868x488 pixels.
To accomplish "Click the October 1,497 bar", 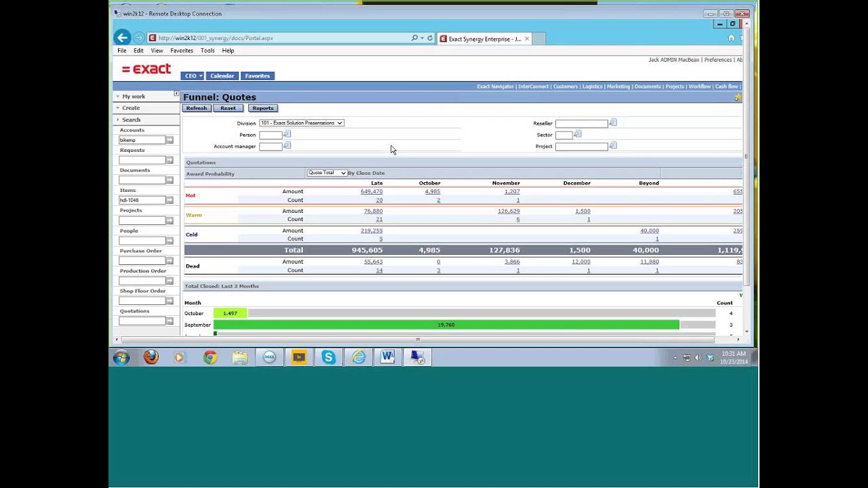I will [x=230, y=313].
